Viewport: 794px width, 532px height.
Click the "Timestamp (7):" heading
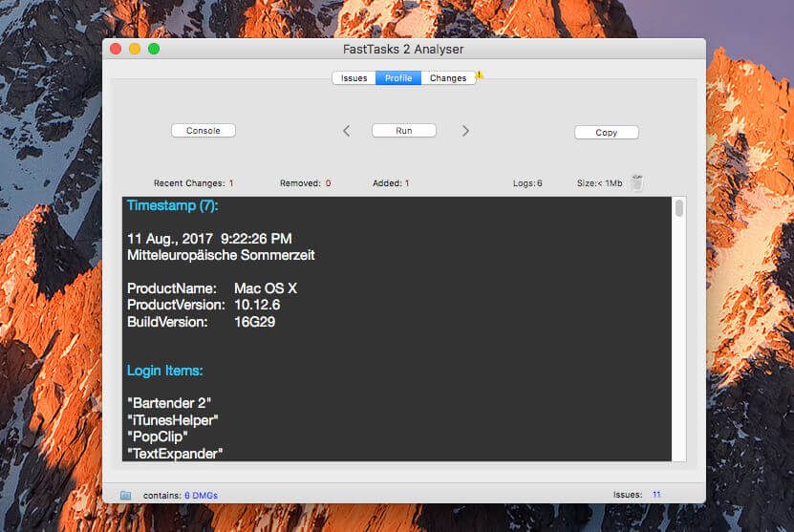[x=173, y=205]
